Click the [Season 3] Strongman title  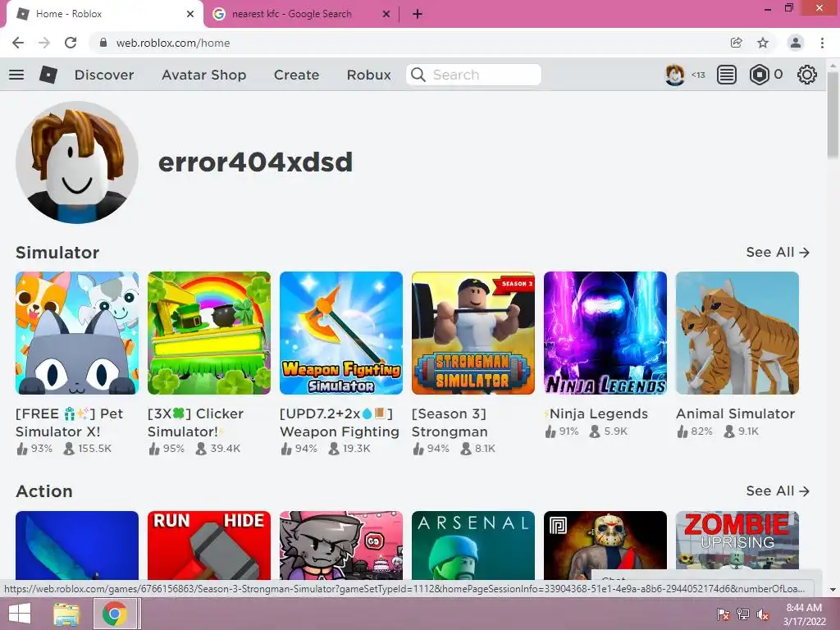click(x=450, y=422)
